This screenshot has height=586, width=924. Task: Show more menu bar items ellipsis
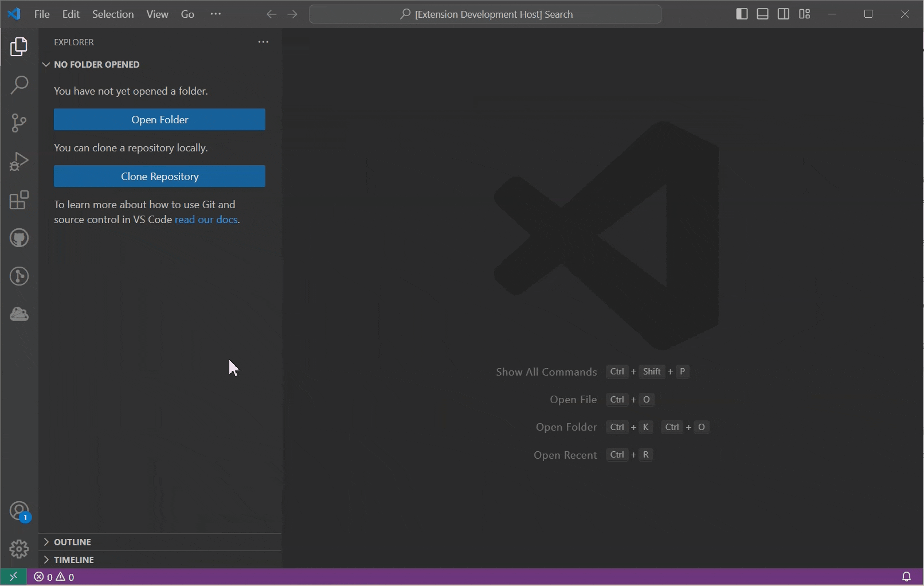point(216,14)
